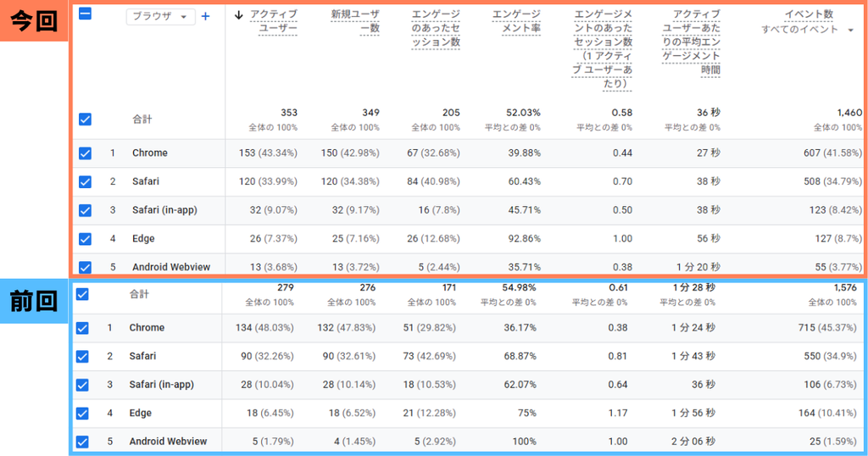Open the ブラウザ dimension dropdown

tap(160, 17)
